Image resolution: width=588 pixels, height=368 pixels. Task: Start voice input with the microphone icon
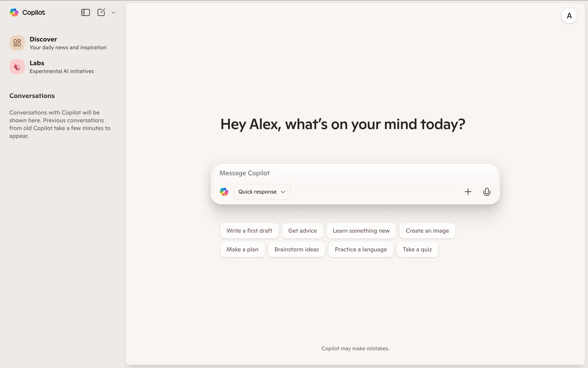[487, 192]
